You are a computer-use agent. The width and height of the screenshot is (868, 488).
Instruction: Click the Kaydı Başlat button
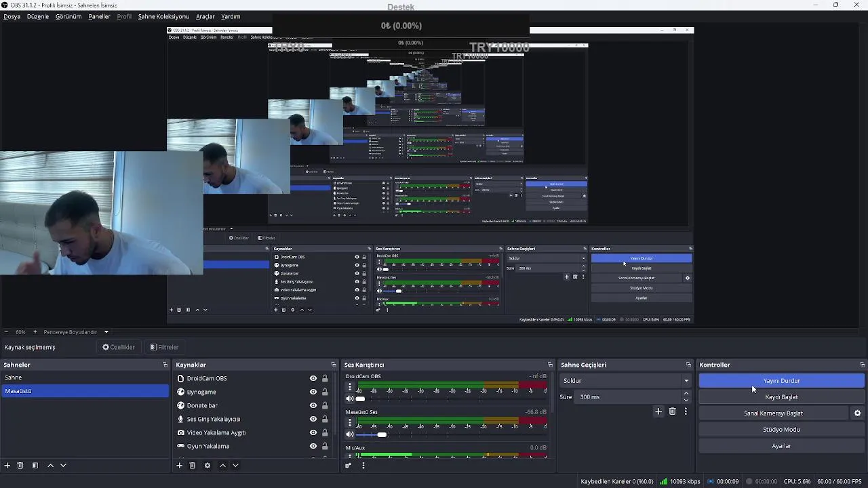point(782,397)
